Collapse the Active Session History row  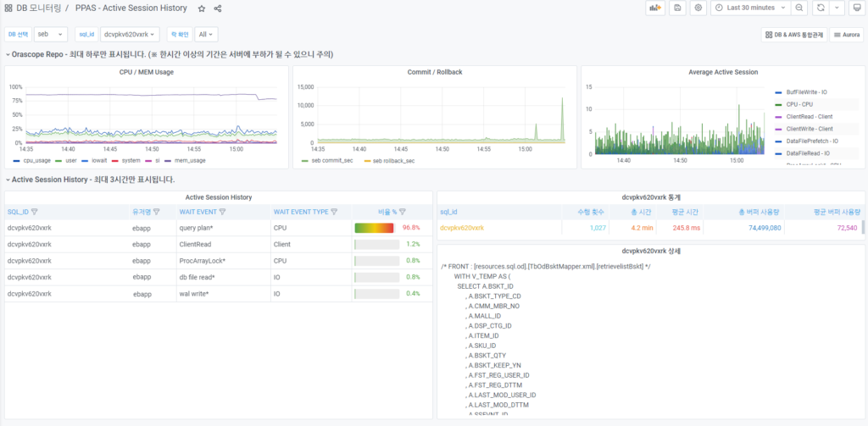click(x=8, y=180)
